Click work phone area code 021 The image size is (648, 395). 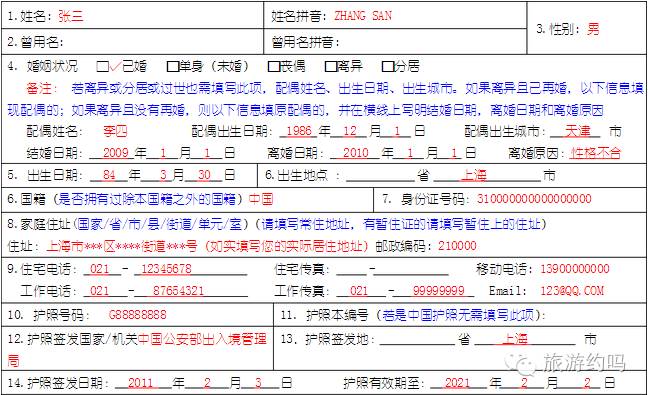click(100, 290)
